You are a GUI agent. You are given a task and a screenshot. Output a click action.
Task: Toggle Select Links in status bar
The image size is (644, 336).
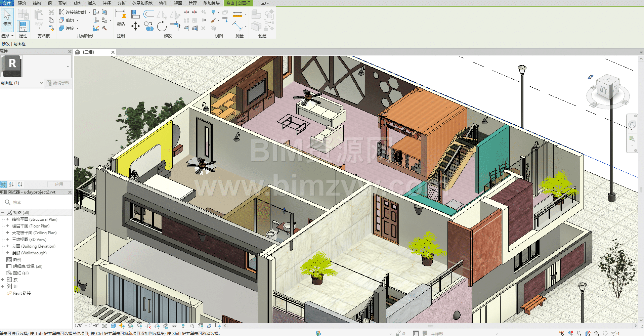click(562, 333)
